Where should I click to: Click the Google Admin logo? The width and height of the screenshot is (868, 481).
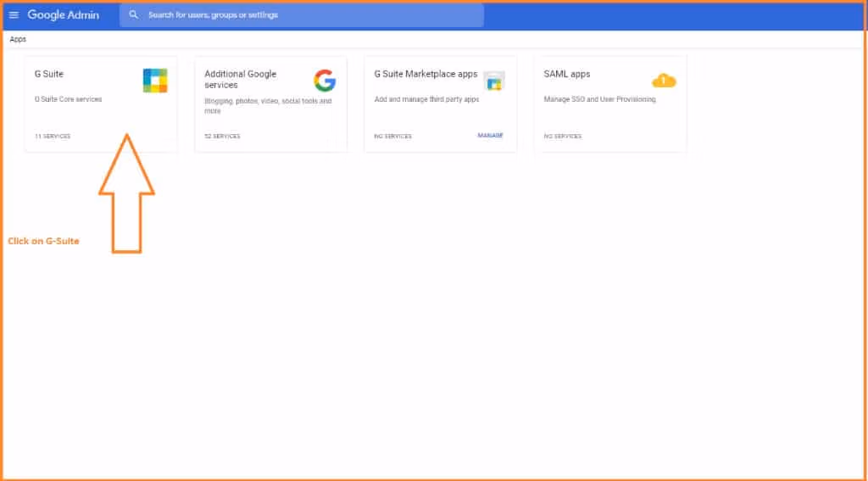(x=63, y=15)
